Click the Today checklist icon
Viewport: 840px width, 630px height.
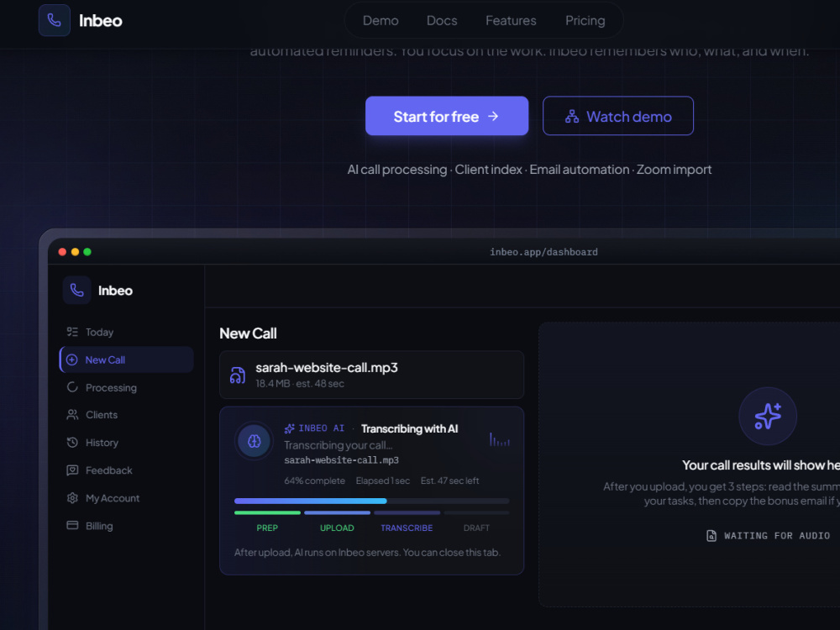[72, 332]
